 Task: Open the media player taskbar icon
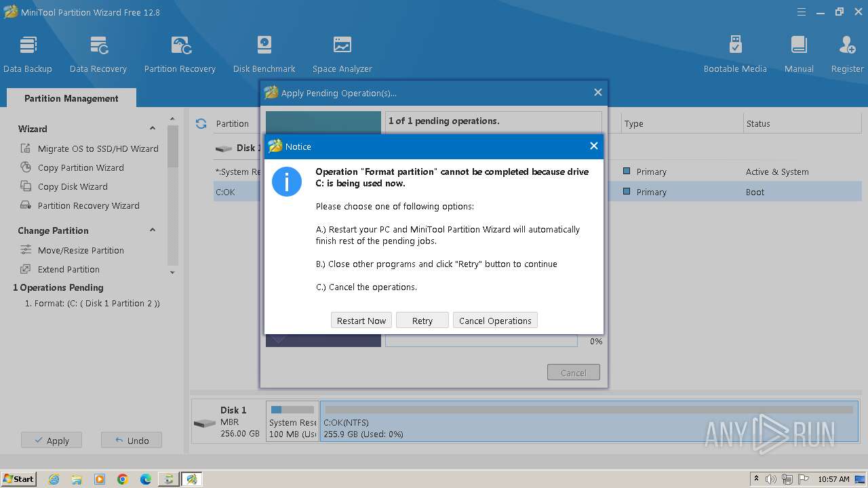click(x=100, y=479)
